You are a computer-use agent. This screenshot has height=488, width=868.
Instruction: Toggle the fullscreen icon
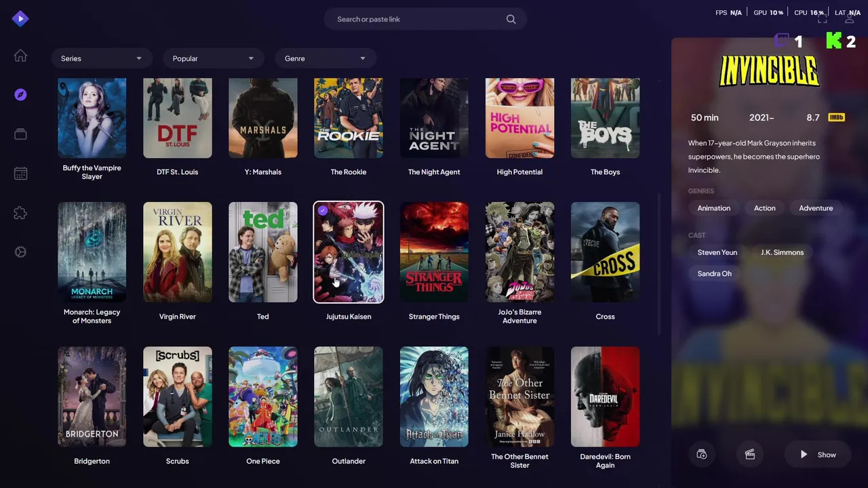822,19
